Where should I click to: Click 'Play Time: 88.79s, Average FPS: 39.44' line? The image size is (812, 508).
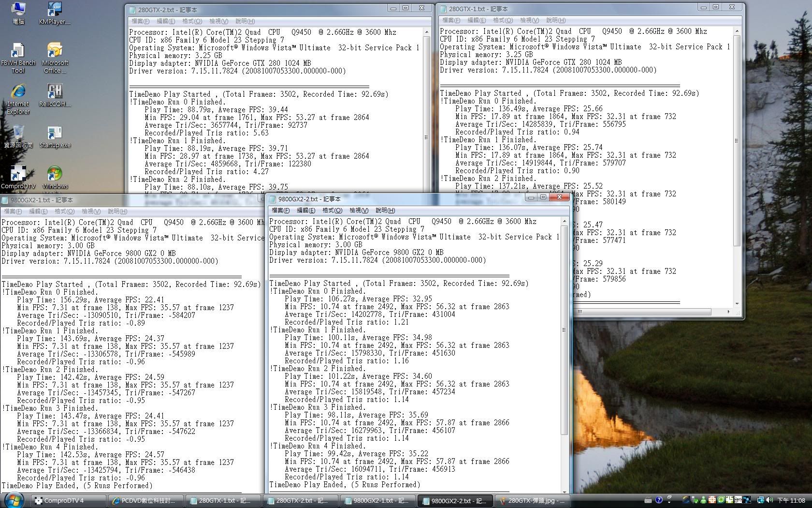tap(216, 110)
